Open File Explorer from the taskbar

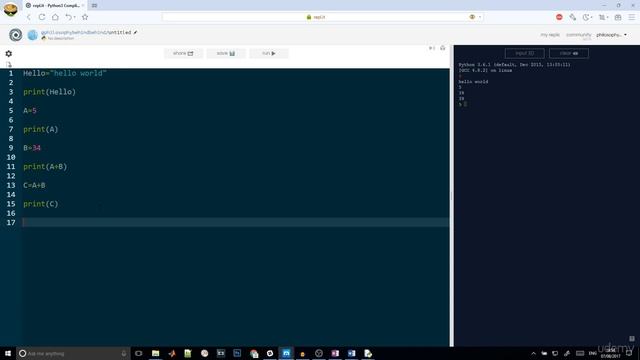156,353
